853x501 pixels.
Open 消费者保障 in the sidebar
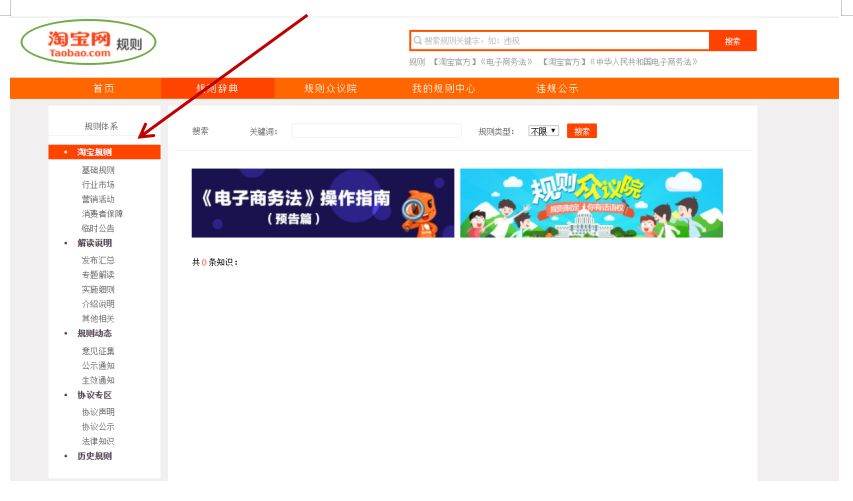click(102, 214)
